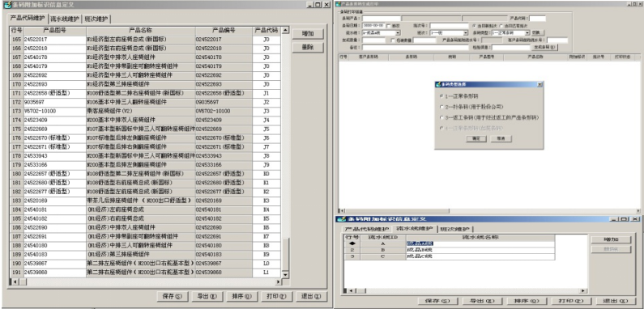Screen dimensions: 644x309
Task: Open 产品代码维护 tab in bottom-right window
Action: pos(367,229)
